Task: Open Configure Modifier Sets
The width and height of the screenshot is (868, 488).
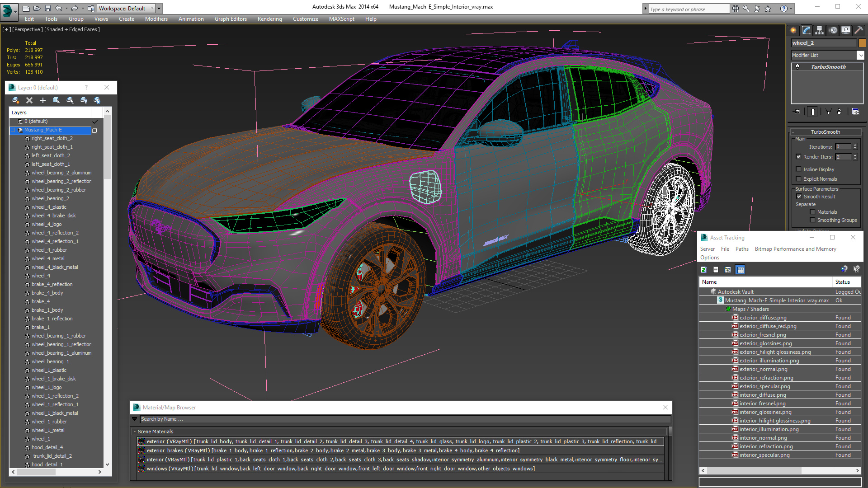Action: click(855, 111)
